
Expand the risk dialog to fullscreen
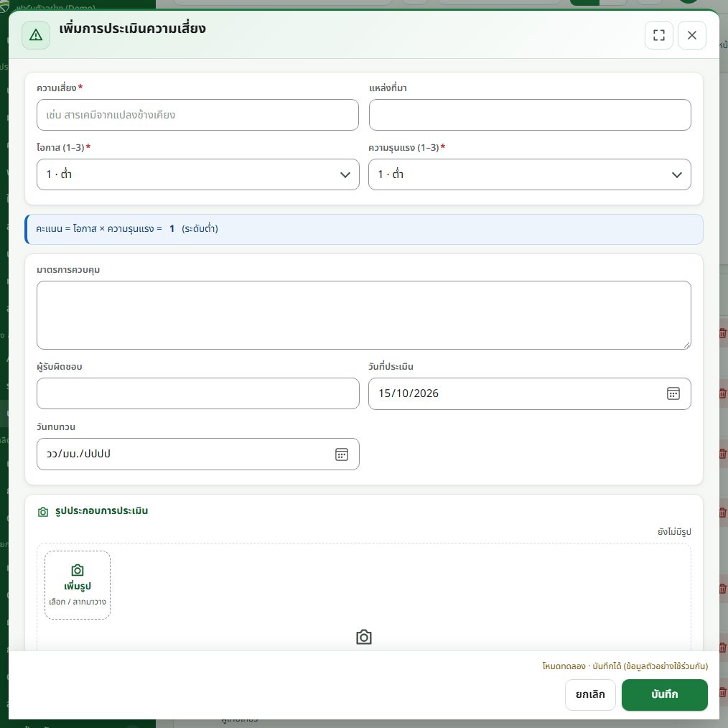tap(659, 35)
